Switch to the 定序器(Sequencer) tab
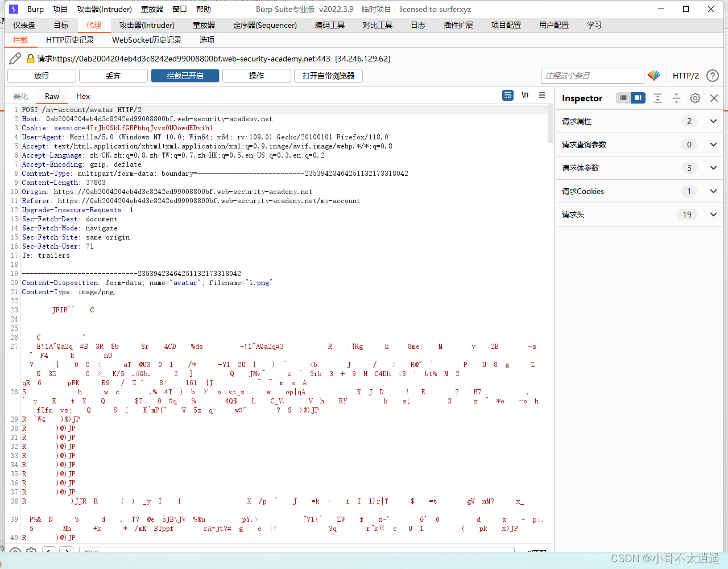 pyautogui.click(x=265, y=25)
